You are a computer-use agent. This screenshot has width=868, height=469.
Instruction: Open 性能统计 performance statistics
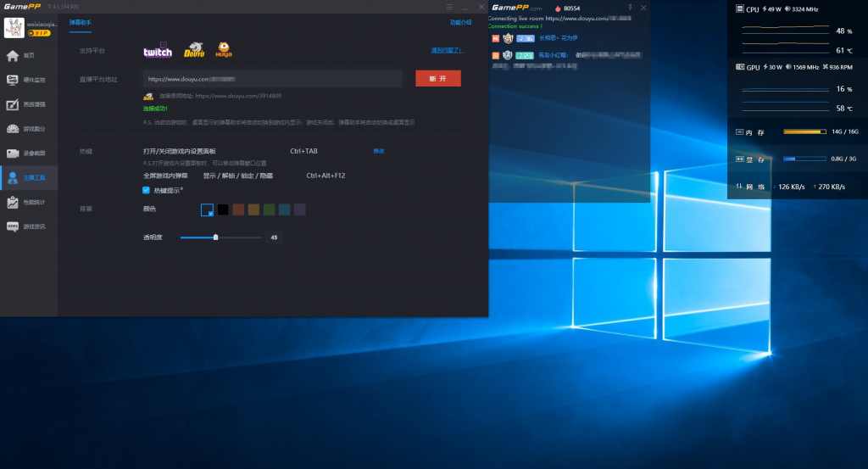(x=28, y=203)
